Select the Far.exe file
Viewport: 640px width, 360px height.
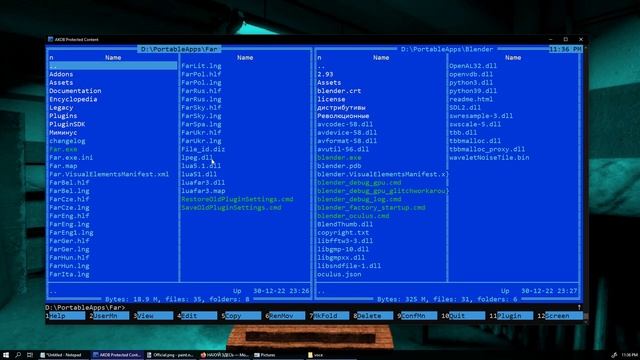pos(63,149)
